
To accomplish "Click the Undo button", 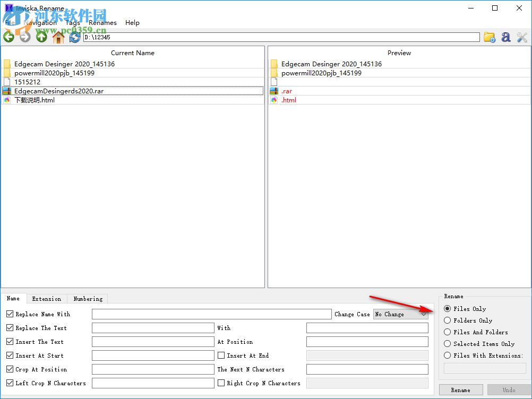I will click(x=509, y=390).
